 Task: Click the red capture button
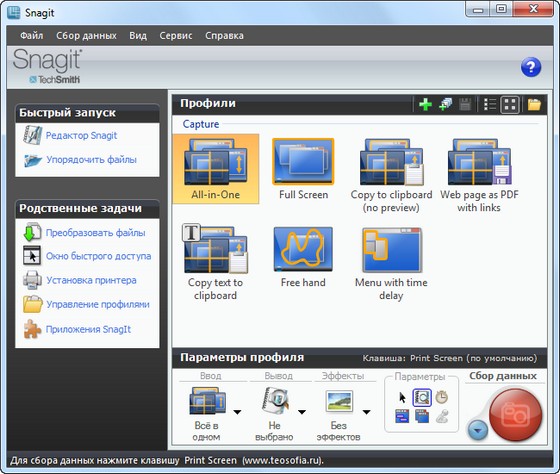coord(515,415)
